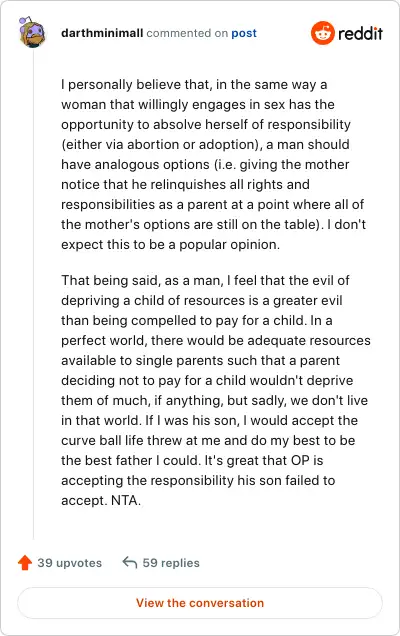The image size is (400, 636).
Task: Click the 'View the conversation' button
Action: (x=200, y=603)
